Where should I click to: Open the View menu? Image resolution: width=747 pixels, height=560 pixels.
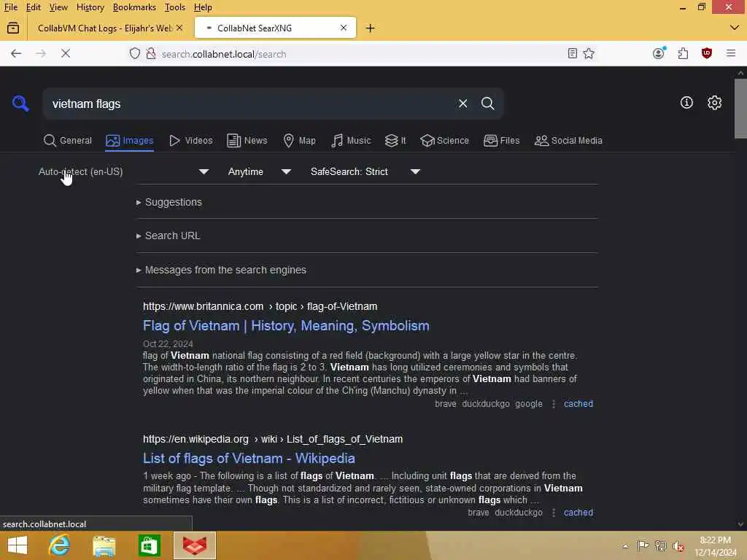(x=58, y=7)
